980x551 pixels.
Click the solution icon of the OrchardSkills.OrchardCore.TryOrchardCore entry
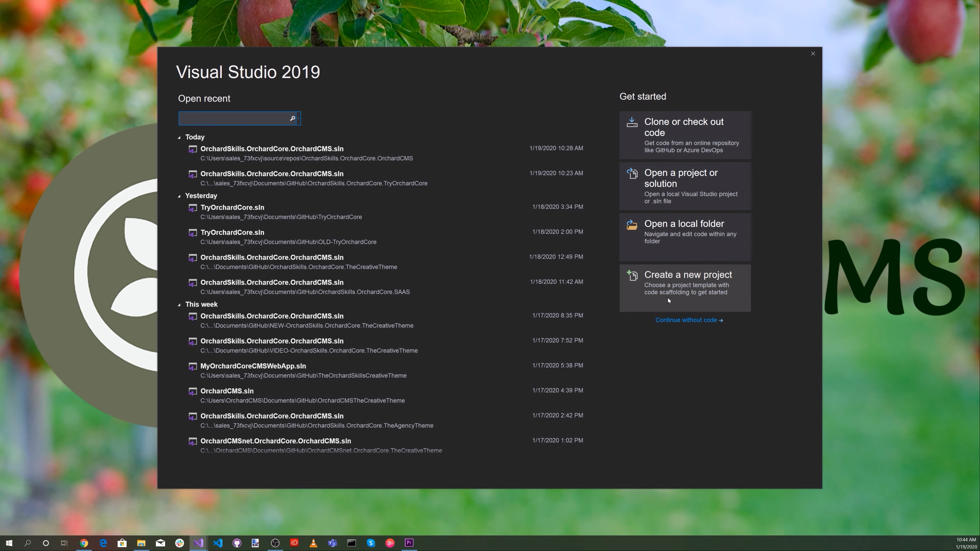point(193,174)
